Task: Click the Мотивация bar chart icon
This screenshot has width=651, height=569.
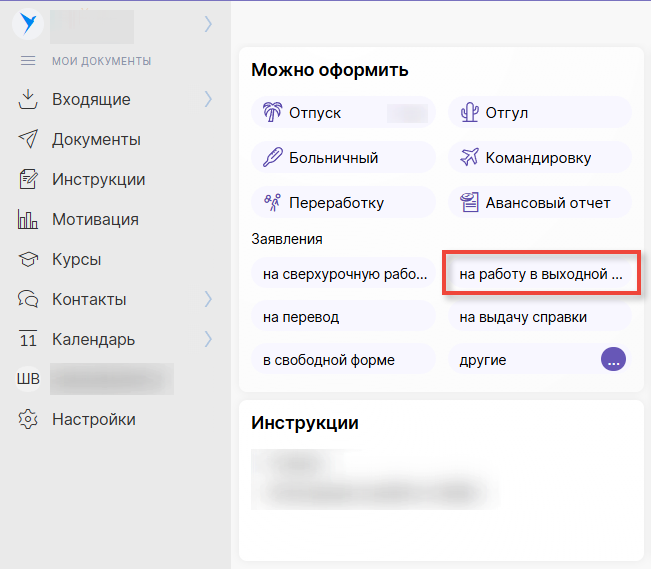Action: point(28,219)
